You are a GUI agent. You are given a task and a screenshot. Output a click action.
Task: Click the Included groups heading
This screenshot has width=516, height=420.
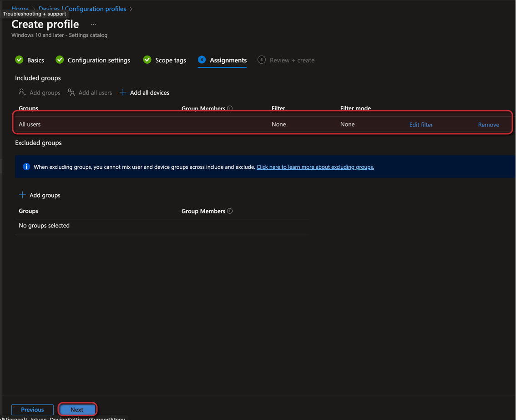38,78
